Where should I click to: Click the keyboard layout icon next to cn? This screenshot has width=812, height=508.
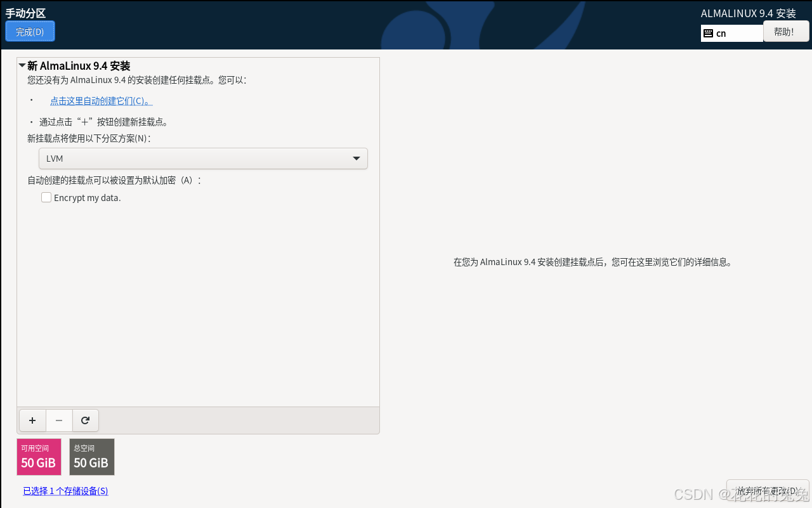coord(709,34)
